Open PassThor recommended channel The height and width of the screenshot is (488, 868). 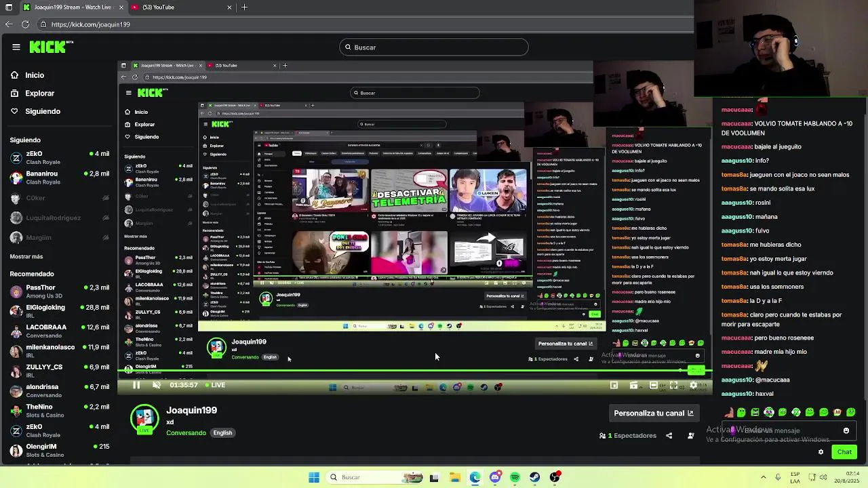59,291
